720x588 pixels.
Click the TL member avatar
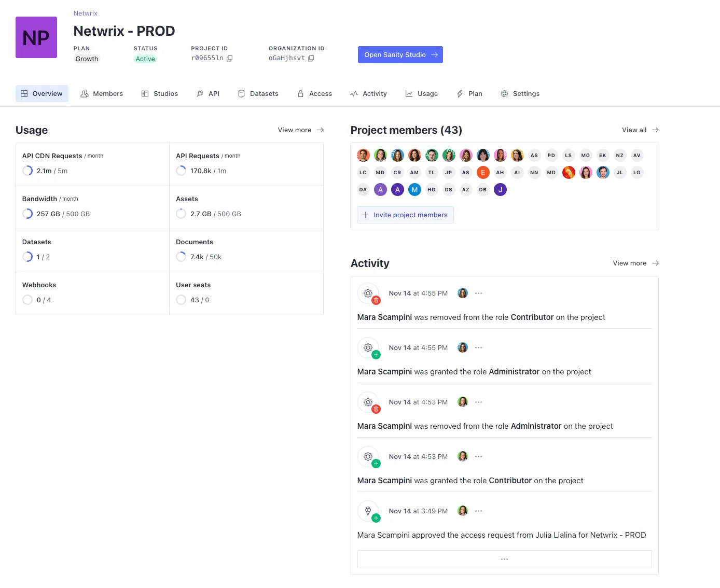coord(432,173)
